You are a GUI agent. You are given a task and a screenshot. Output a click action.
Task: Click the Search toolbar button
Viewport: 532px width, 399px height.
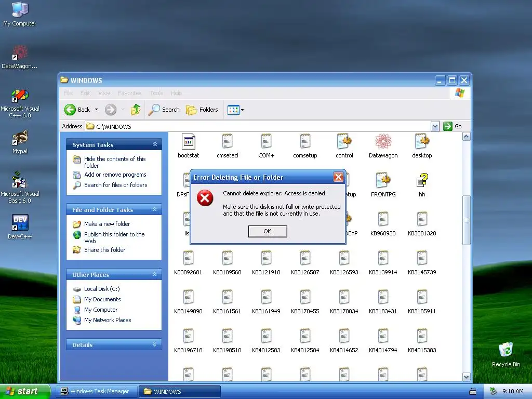click(164, 110)
